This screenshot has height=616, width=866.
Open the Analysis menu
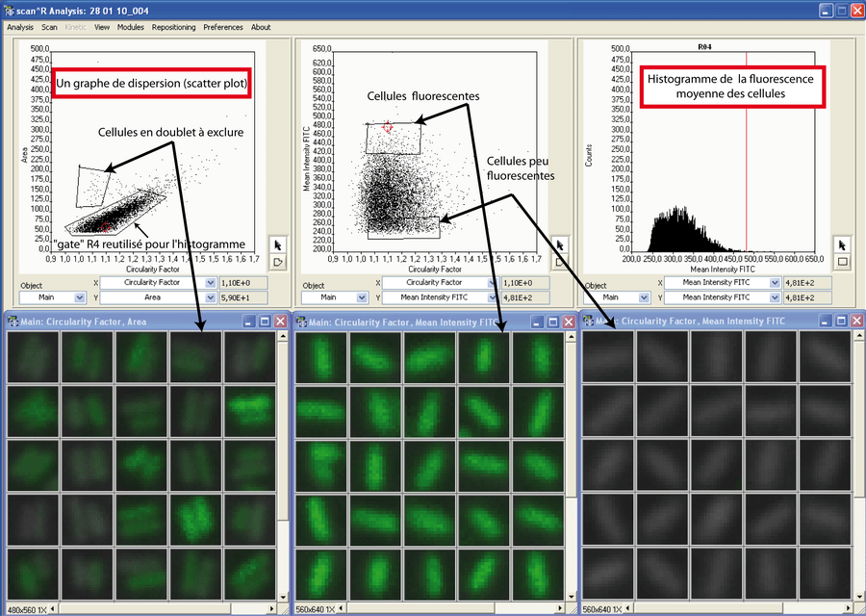(x=19, y=27)
